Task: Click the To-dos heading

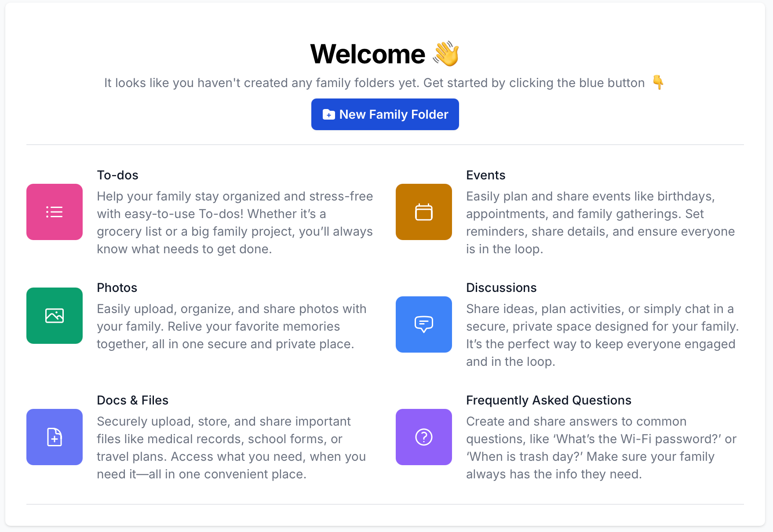Action: pyautogui.click(x=118, y=175)
